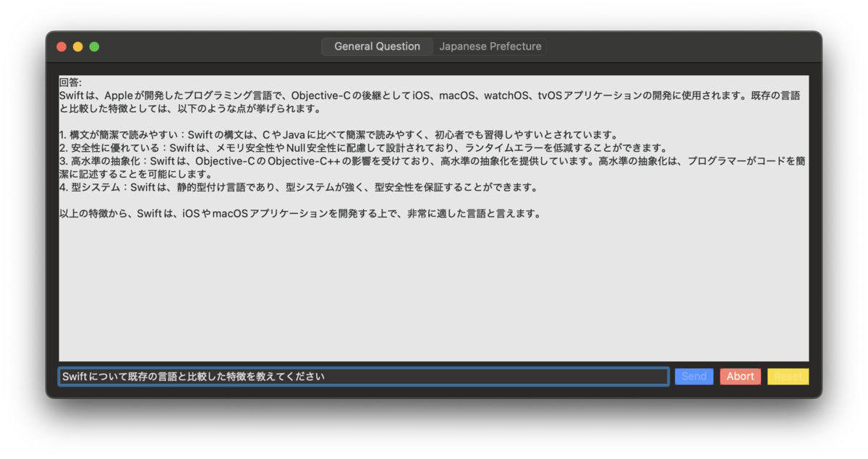Click the opening line "Swiftは、Appleが開発した"

click(x=430, y=96)
